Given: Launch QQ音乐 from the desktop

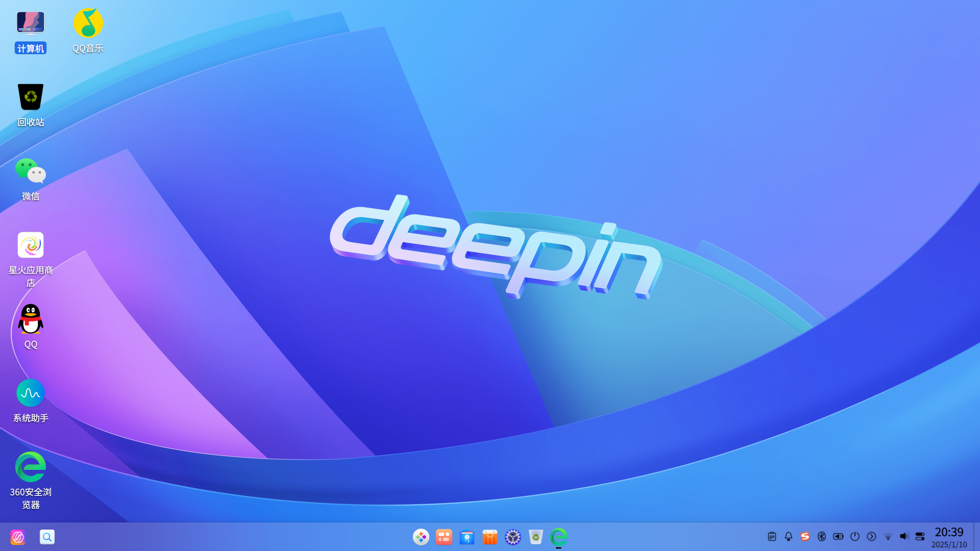Looking at the screenshot, I should [x=88, y=32].
